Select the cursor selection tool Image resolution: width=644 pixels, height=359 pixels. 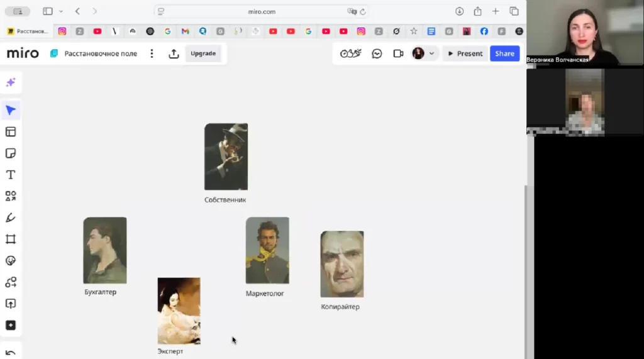[11, 110]
